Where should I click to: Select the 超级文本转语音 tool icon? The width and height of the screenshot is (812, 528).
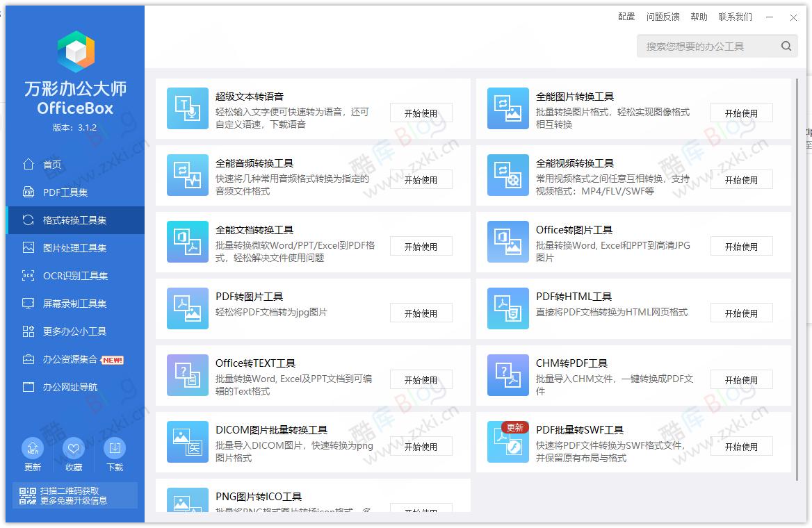[187, 108]
